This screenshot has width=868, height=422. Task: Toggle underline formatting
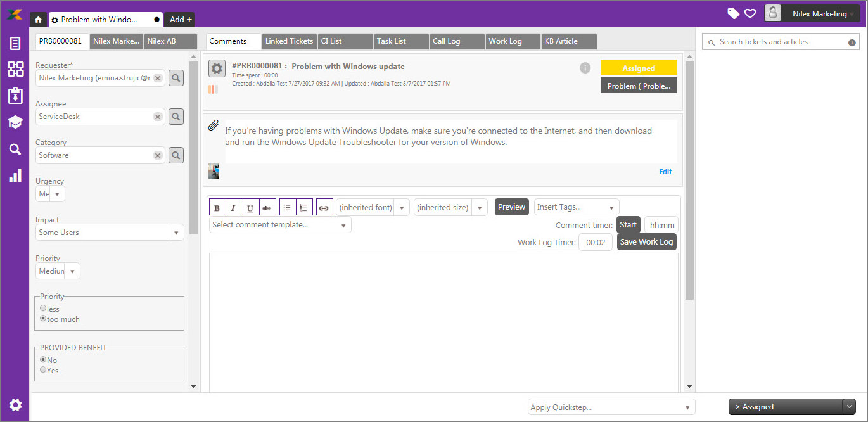coord(250,208)
